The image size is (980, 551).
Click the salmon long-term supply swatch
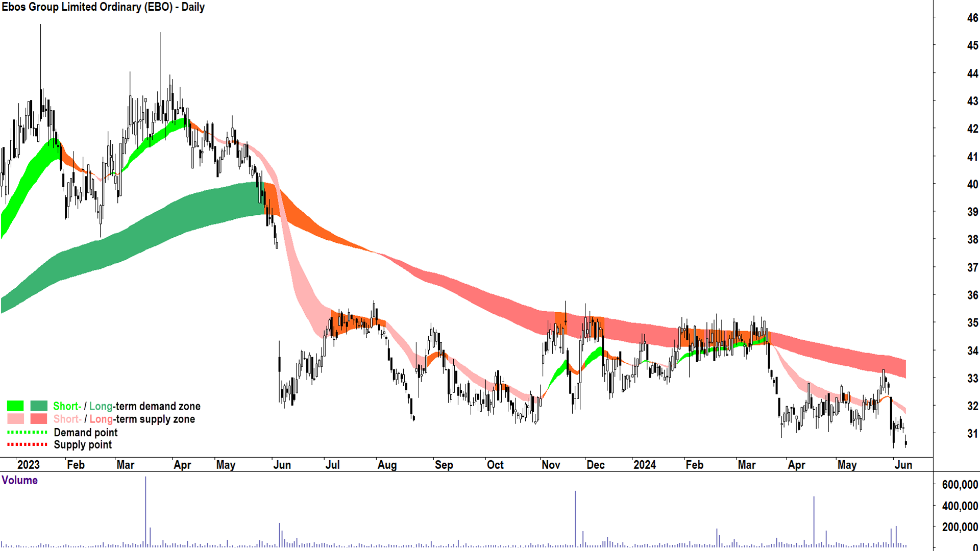click(x=39, y=419)
